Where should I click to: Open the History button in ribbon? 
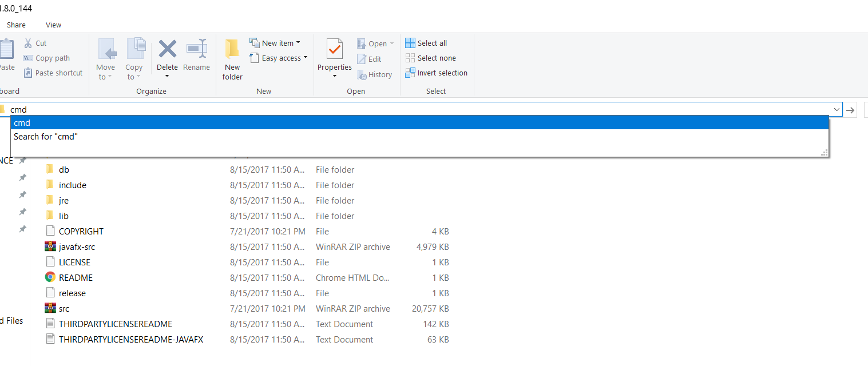[375, 74]
